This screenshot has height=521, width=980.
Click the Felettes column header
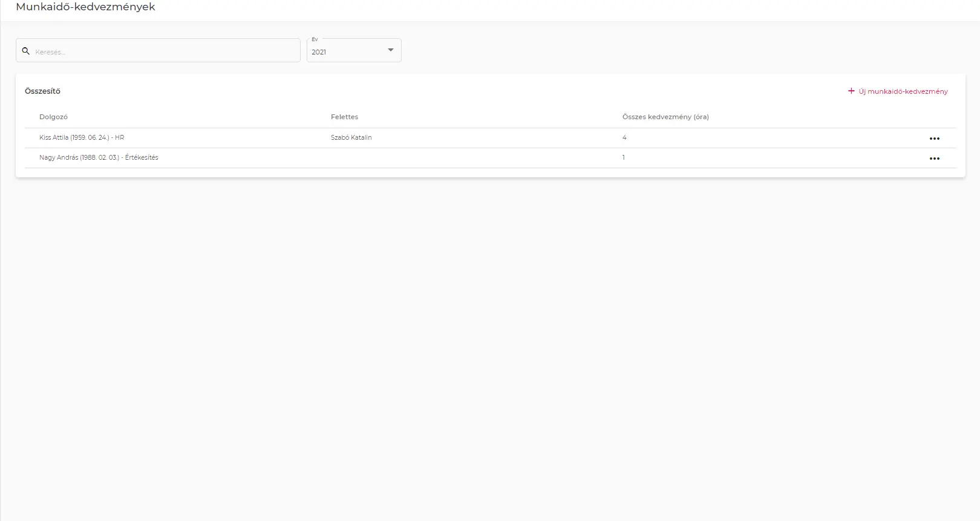pos(344,117)
